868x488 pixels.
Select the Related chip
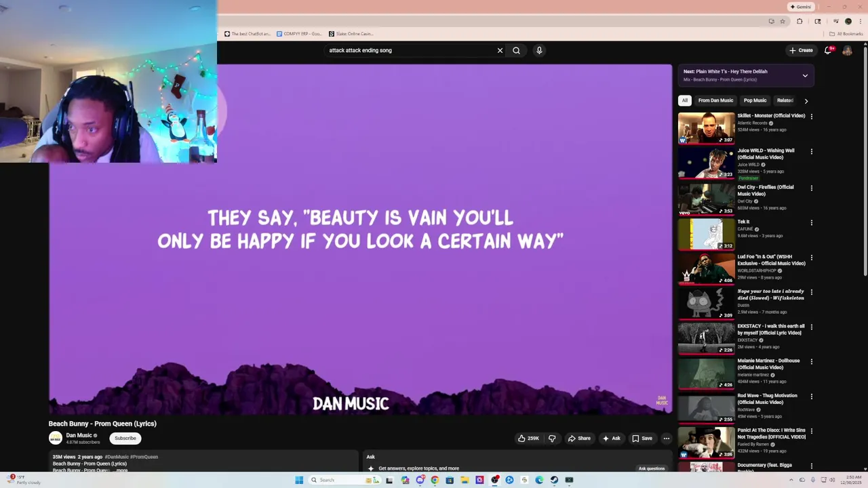785,100
